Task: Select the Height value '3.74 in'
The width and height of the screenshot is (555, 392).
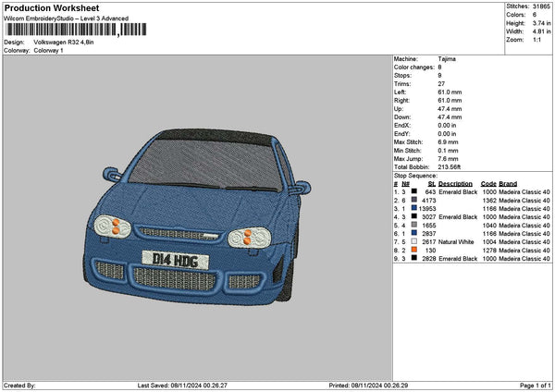Action: click(541, 23)
